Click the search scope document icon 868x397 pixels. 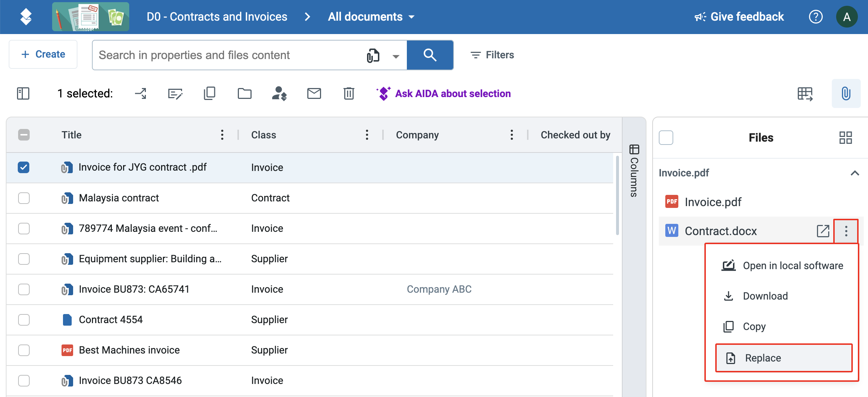point(373,55)
